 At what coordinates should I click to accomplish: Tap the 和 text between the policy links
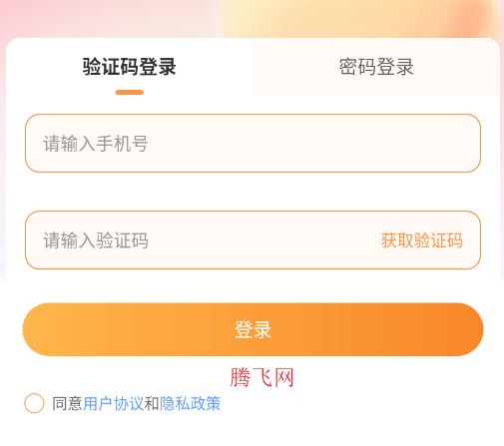(x=152, y=403)
